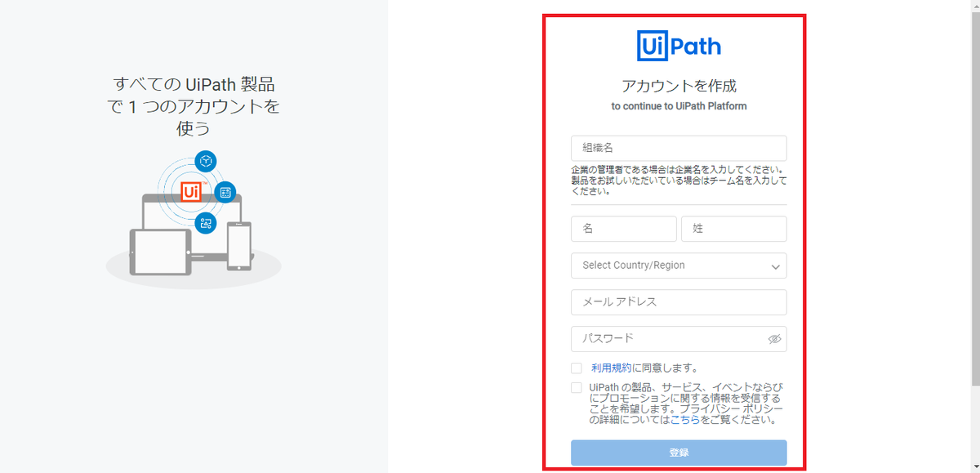Click the 姓 last name field
Viewport: 980px width, 473px height.
[x=734, y=229]
